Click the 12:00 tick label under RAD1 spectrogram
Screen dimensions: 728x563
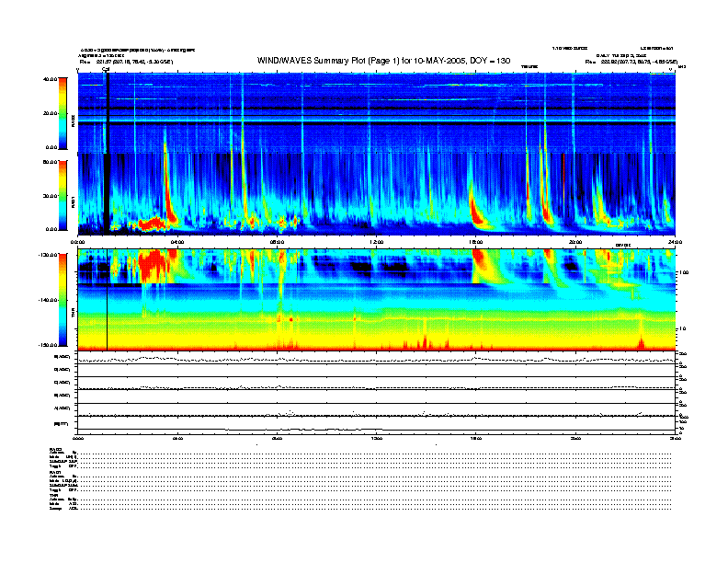click(376, 242)
